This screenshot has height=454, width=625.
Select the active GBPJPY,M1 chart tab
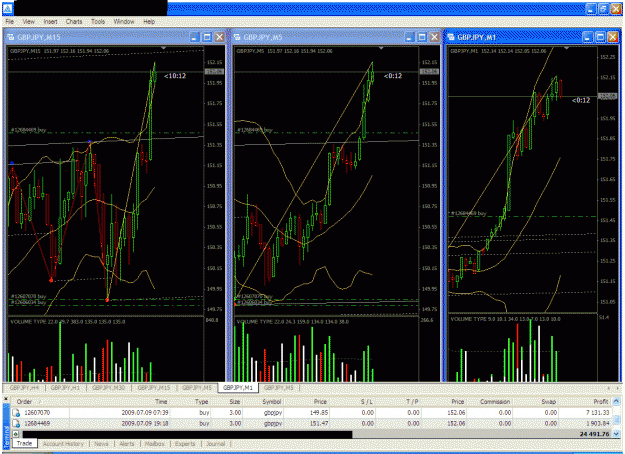238,387
